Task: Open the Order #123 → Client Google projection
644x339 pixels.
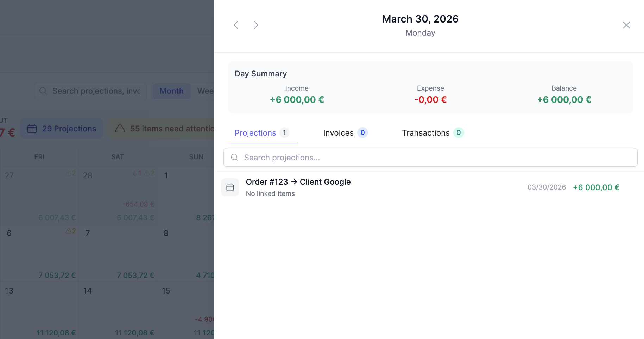Action: [x=298, y=182]
